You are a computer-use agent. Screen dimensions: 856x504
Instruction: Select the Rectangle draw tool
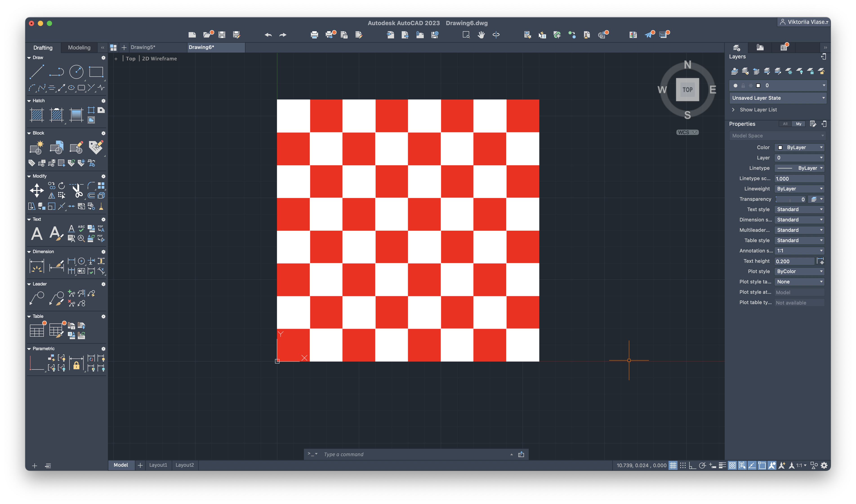[96, 72]
